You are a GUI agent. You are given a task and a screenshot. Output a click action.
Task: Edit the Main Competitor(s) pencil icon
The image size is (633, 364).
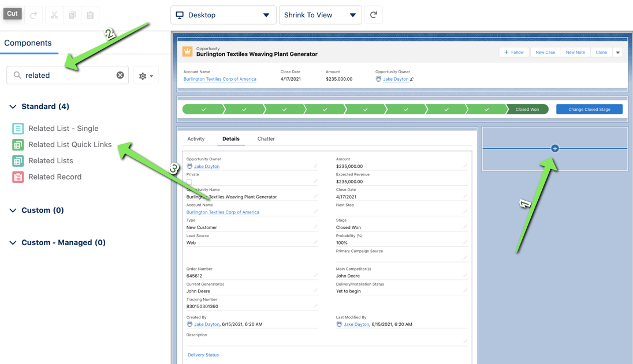pyautogui.click(x=465, y=275)
